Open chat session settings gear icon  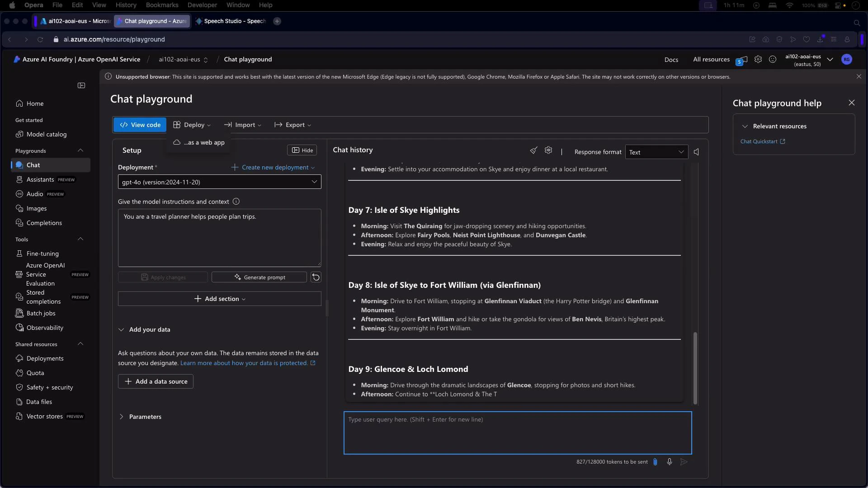[548, 150]
